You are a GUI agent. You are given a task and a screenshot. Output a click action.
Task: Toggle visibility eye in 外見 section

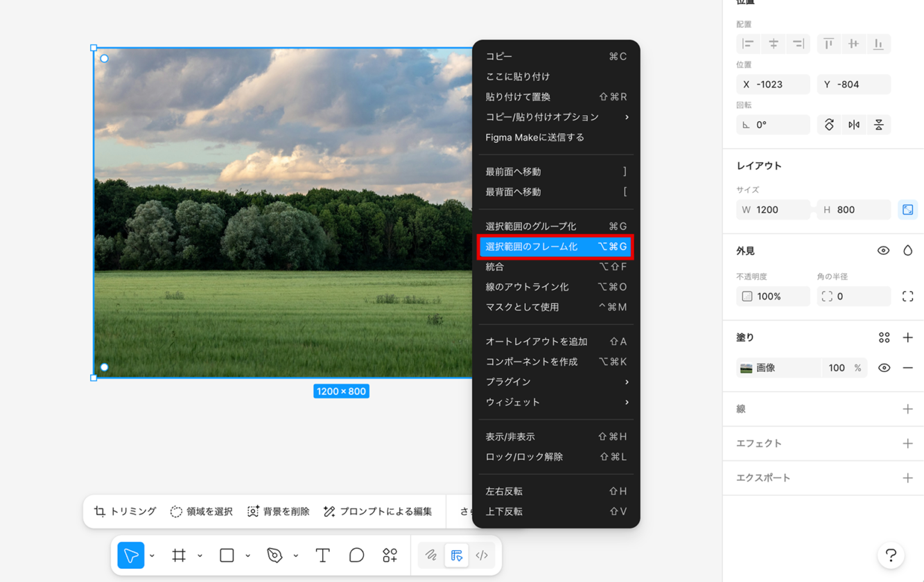coord(883,251)
